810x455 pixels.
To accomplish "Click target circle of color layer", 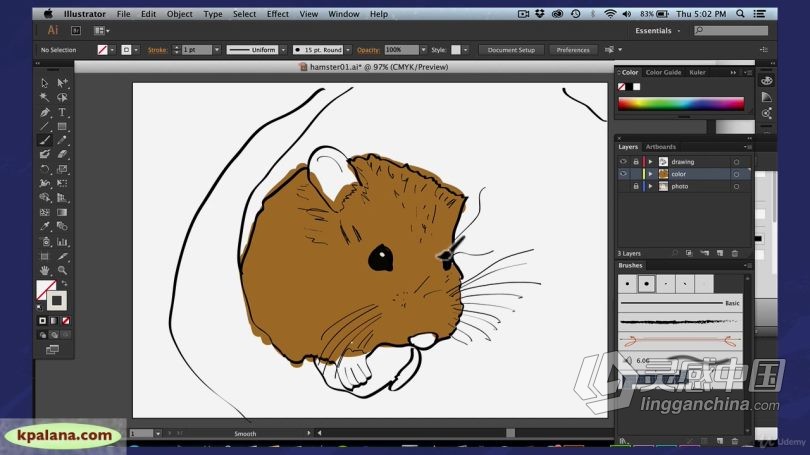I will pyautogui.click(x=736, y=175).
